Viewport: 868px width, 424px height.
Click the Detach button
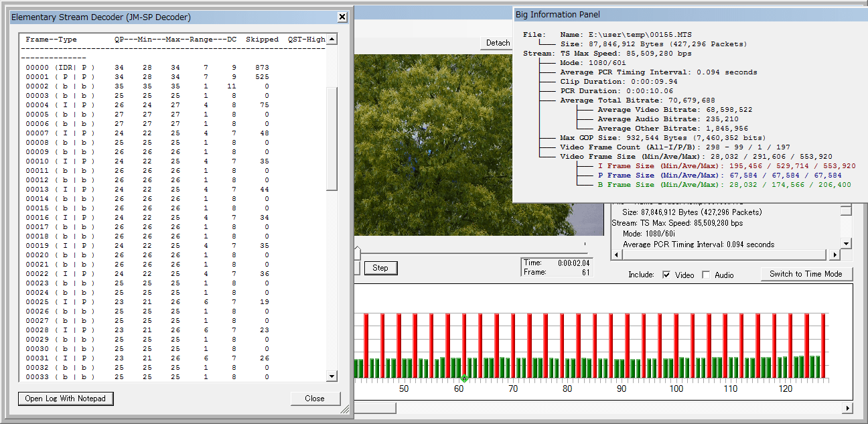tap(498, 43)
